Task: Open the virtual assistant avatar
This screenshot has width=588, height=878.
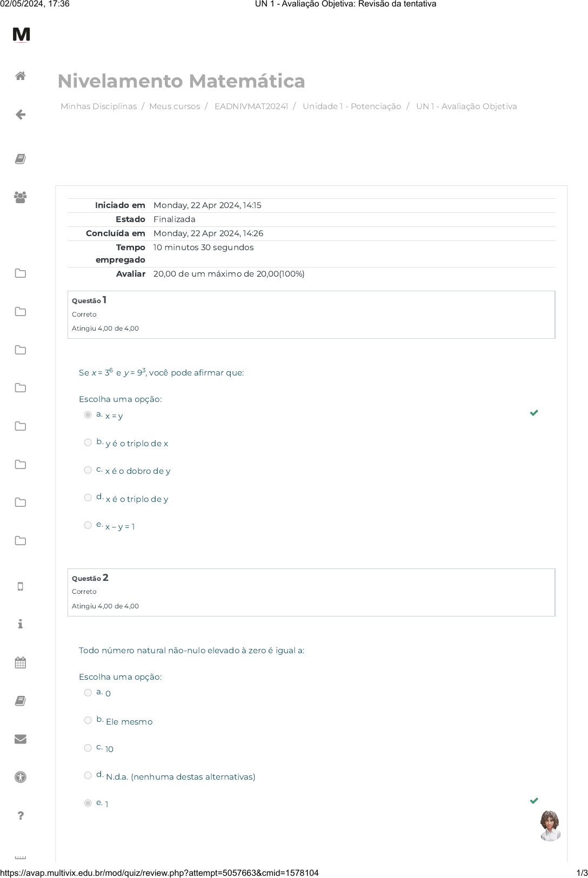Action: tap(550, 826)
